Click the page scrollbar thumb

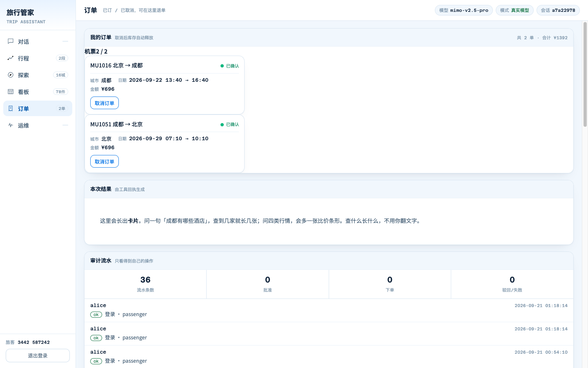[585, 74]
